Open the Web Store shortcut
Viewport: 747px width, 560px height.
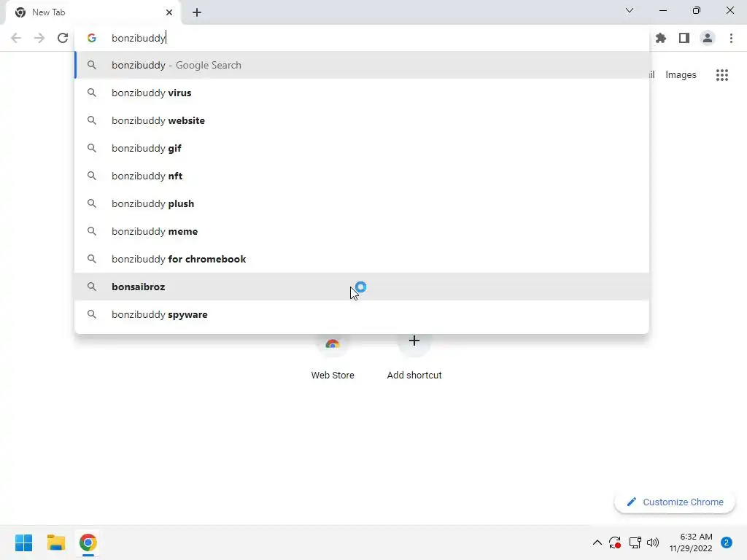click(x=333, y=357)
